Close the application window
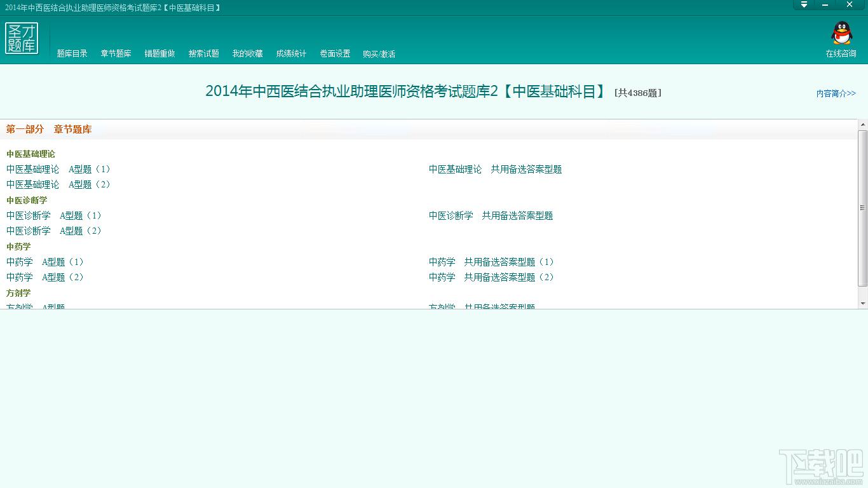 (850, 5)
